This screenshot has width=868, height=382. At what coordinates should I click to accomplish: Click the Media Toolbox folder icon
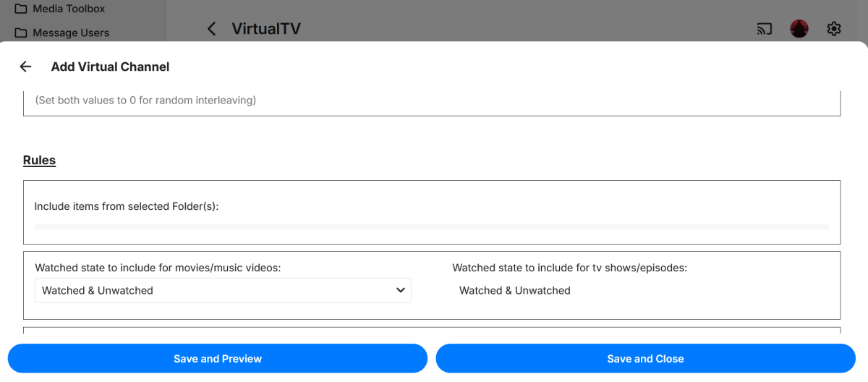pyautogui.click(x=20, y=9)
